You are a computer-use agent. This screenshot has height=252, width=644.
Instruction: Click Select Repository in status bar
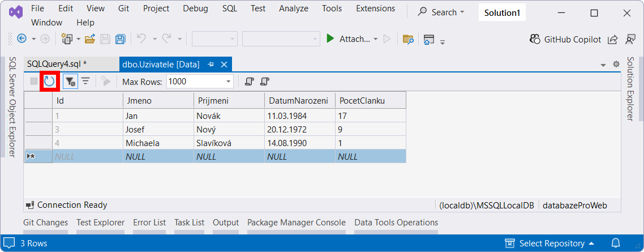tap(550, 244)
